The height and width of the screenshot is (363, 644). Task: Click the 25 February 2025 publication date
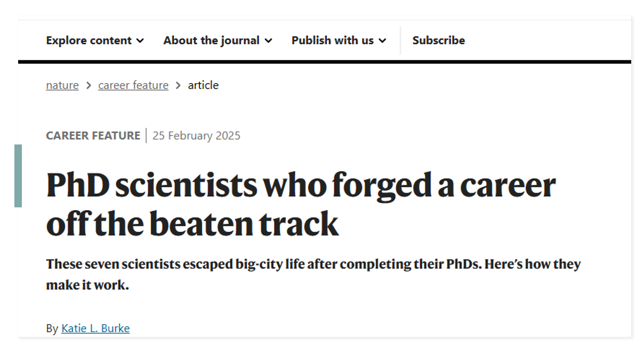196,136
